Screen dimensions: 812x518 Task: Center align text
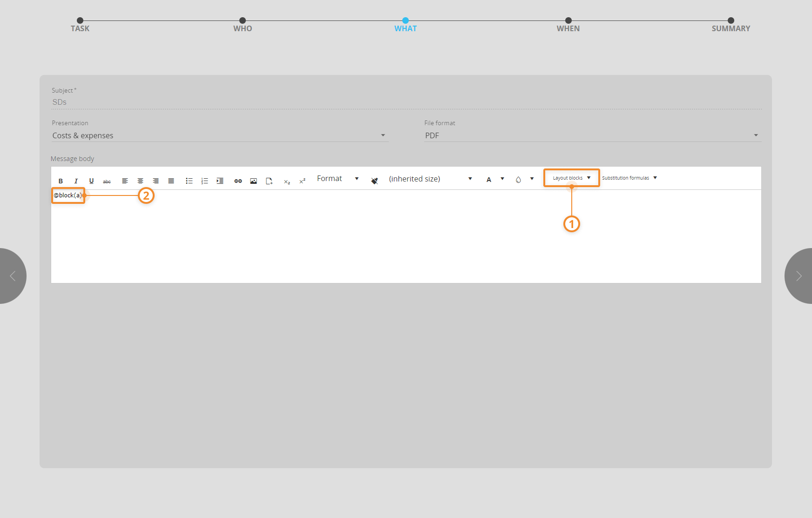(x=140, y=181)
